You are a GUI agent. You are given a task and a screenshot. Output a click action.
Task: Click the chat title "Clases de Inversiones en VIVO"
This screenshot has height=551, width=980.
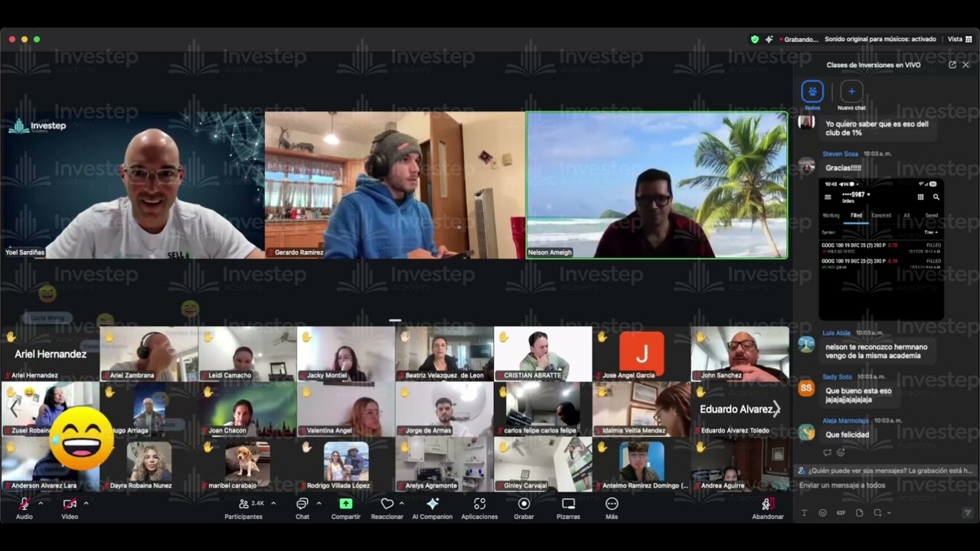[874, 65]
